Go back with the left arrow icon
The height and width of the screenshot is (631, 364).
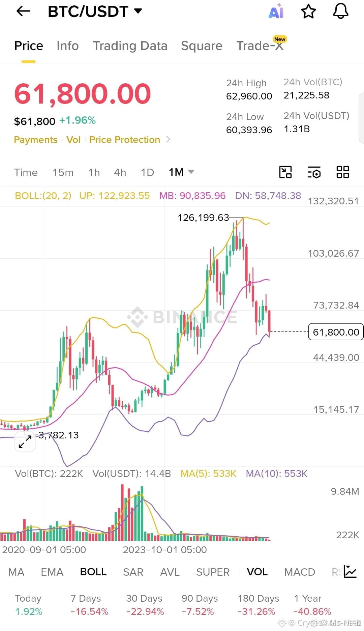[x=23, y=11]
